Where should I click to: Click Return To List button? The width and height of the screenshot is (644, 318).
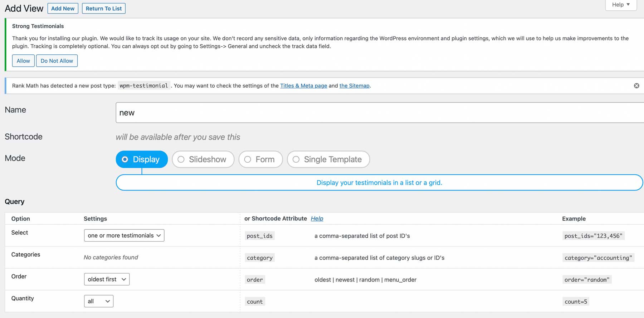[103, 9]
